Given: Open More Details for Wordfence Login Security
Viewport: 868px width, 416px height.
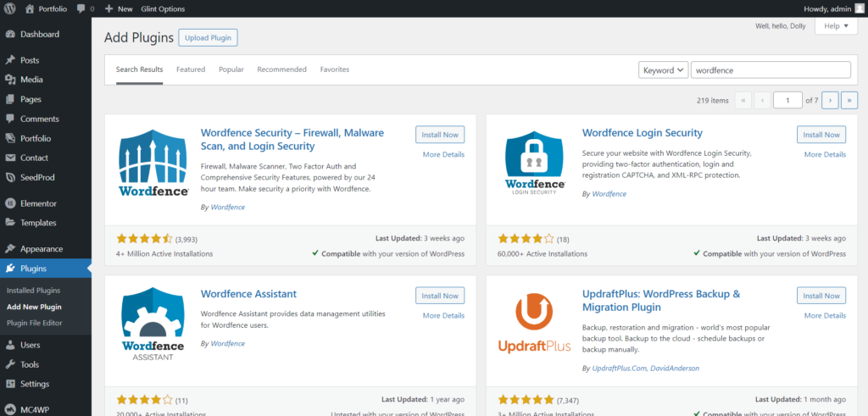Looking at the screenshot, I should point(825,154).
